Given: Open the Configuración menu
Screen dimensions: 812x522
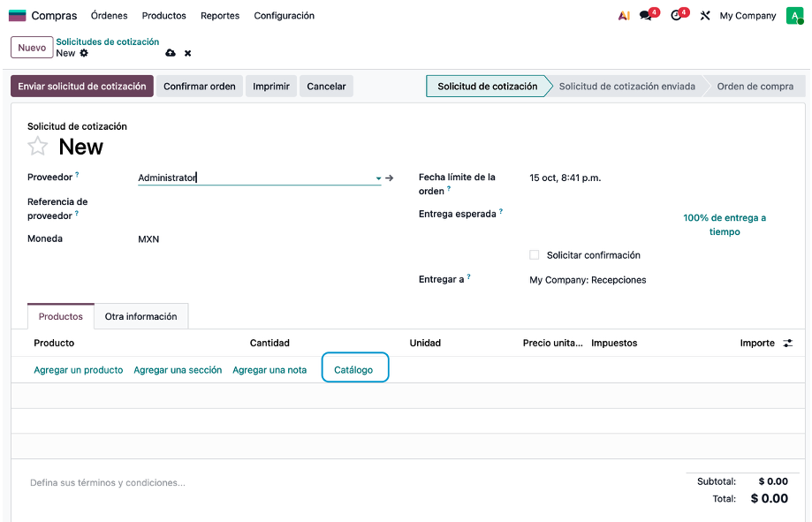Looking at the screenshot, I should point(284,16).
